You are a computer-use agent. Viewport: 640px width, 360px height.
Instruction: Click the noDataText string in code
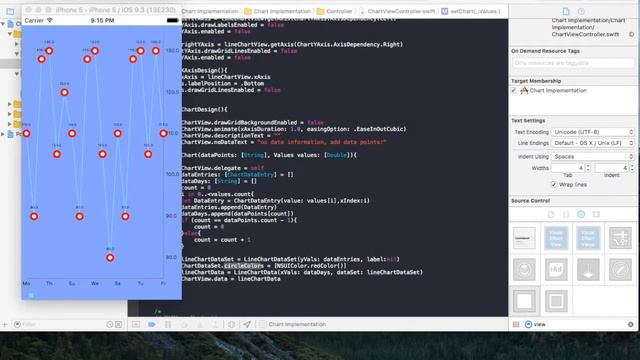point(322,142)
